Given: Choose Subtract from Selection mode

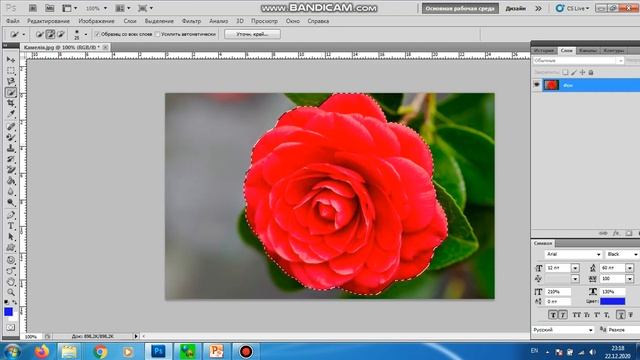Looking at the screenshot, I should point(61,34).
